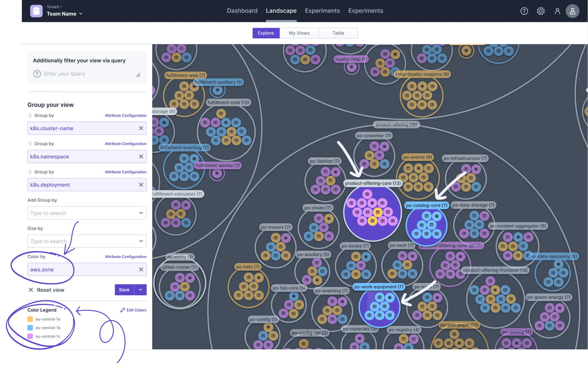Click the fulfillment-core (13) label
The height and width of the screenshot is (369, 588).
228,102
